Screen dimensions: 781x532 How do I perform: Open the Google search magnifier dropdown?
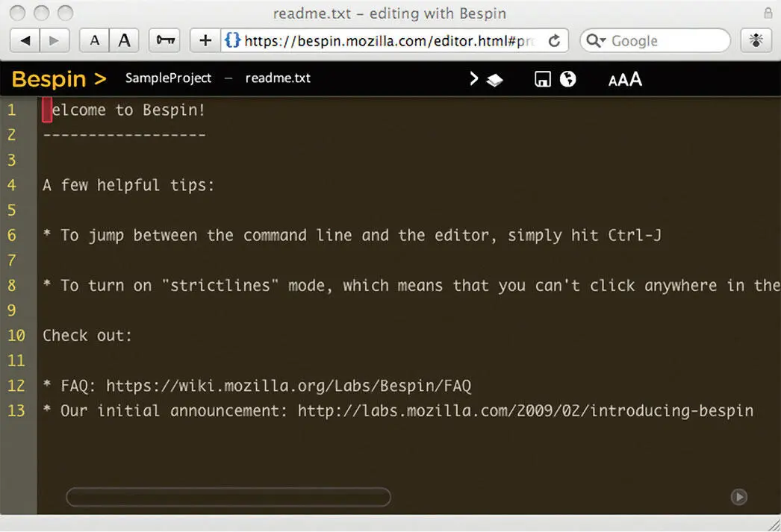pos(595,41)
